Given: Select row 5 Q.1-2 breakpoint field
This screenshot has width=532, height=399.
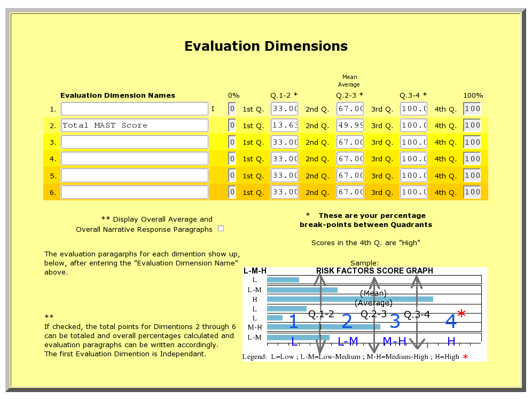Looking at the screenshot, I should (285, 175).
